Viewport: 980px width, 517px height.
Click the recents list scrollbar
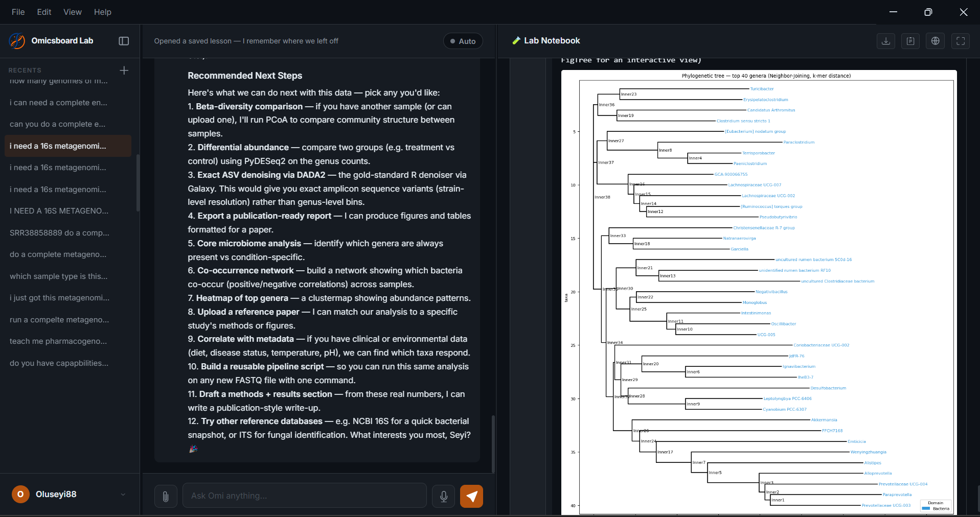tap(138, 183)
